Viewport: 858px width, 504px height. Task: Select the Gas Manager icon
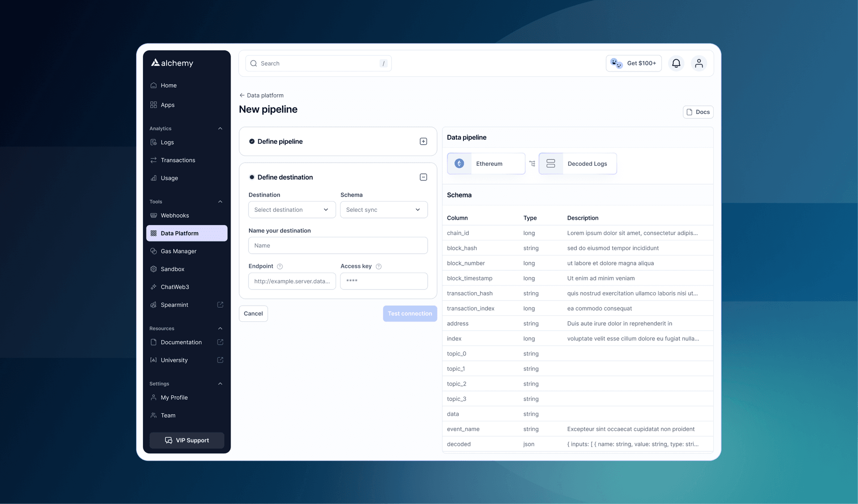(154, 251)
